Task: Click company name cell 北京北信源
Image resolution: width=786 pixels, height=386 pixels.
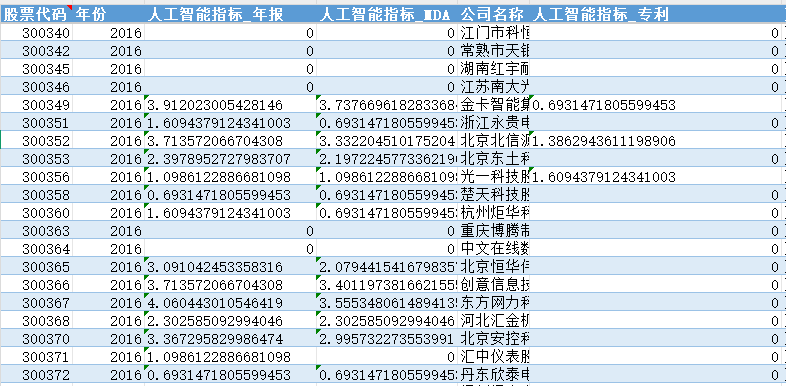Action: pos(493,141)
